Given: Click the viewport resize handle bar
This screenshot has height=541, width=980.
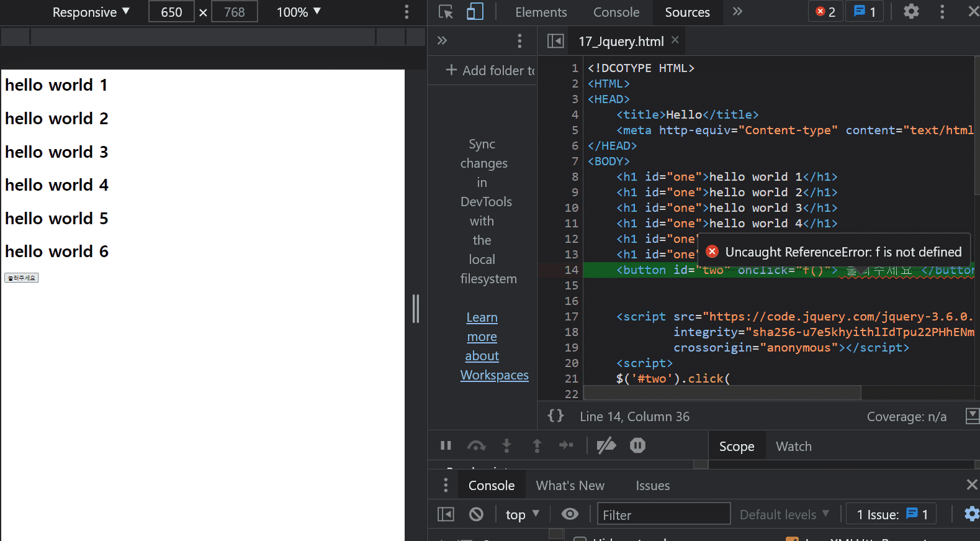Looking at the screenshot, I should point(416,309).
